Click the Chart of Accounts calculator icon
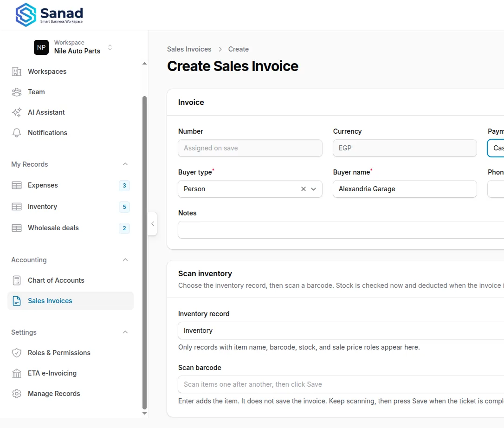Viewport: 504px width, 428px height. [17, 280]
